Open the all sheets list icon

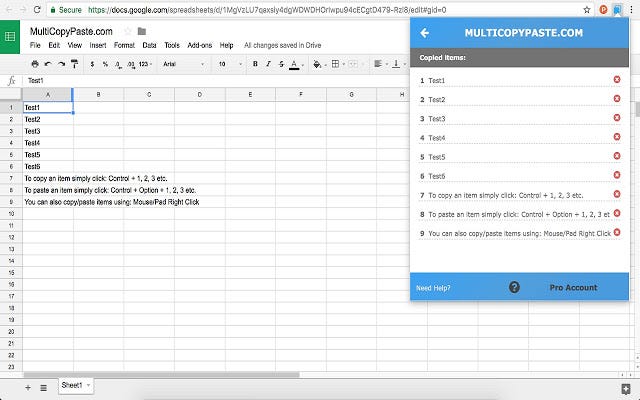coord(43,388)
